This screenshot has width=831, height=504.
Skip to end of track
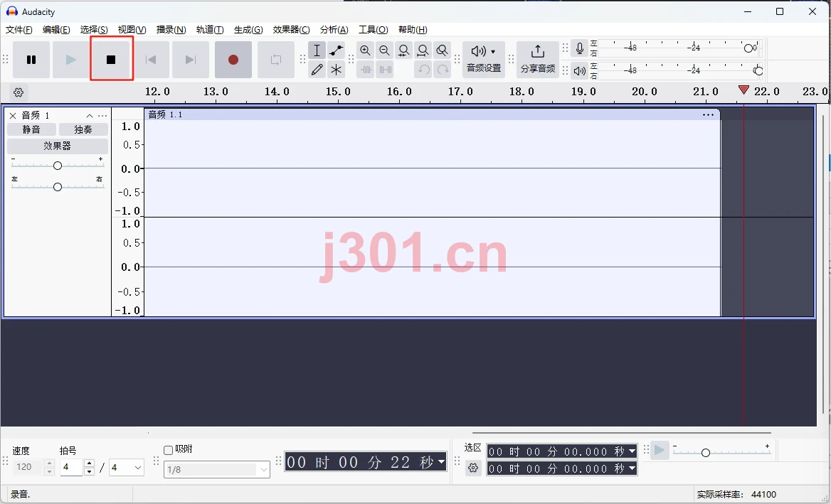point(191,60)
